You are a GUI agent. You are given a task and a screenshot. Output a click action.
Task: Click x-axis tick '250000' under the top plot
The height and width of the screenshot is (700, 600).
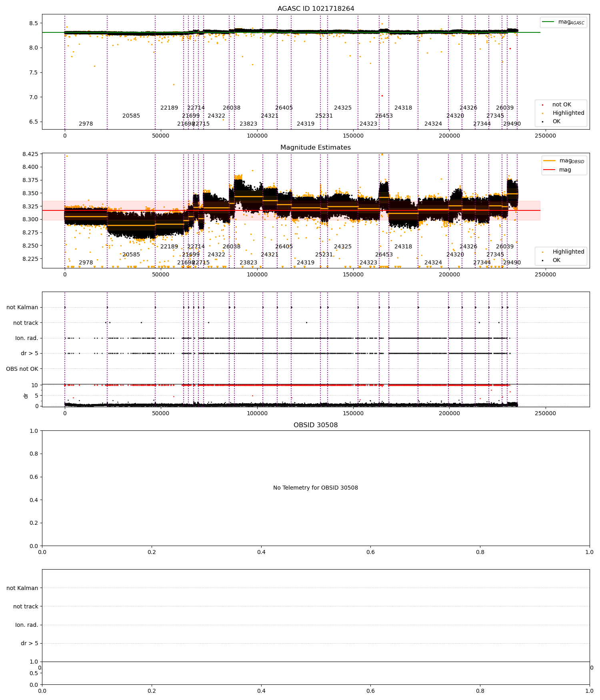point(546,136)
